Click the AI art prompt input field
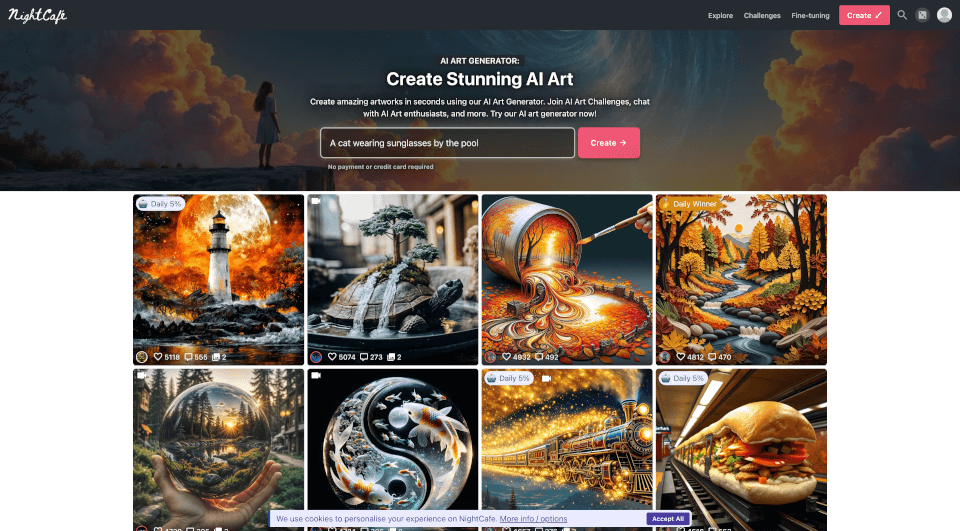 tap(447, 143)
